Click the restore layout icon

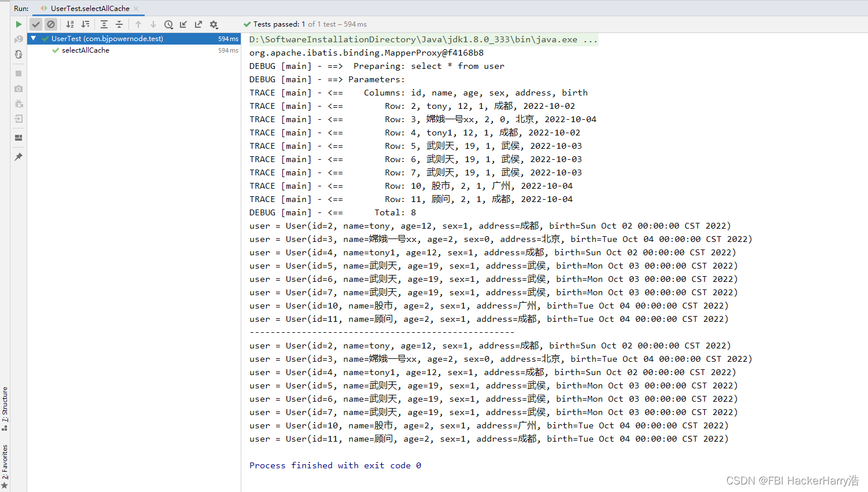pyautogui.click(x=19, y=138)
